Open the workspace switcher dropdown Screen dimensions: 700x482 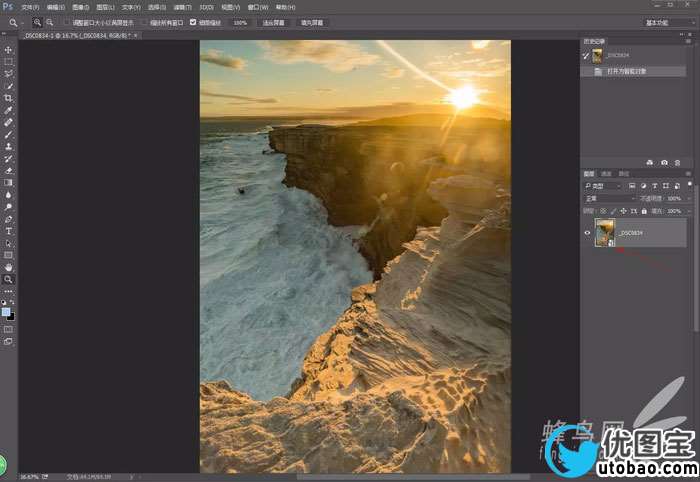coord(670,22)
